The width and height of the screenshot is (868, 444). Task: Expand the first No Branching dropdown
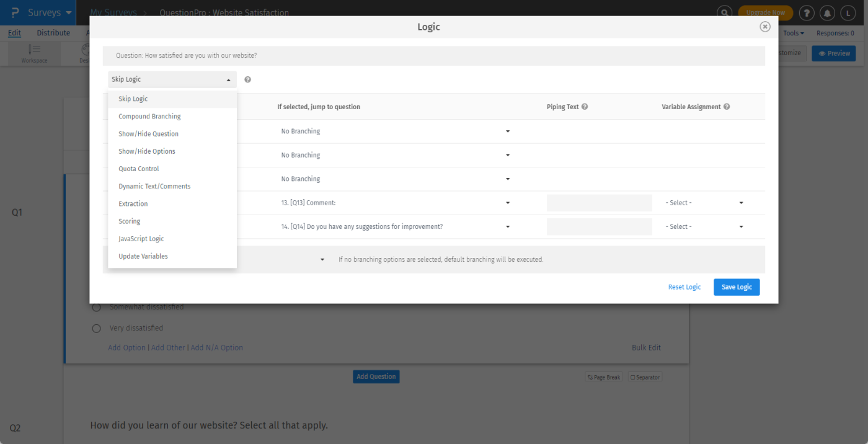pyautogui.click(x=395, y=131)
